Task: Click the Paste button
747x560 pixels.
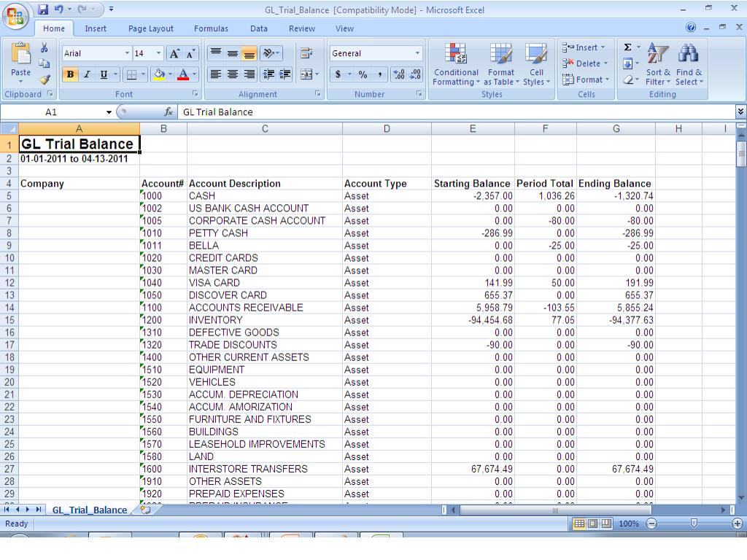Action: [20, 63]
